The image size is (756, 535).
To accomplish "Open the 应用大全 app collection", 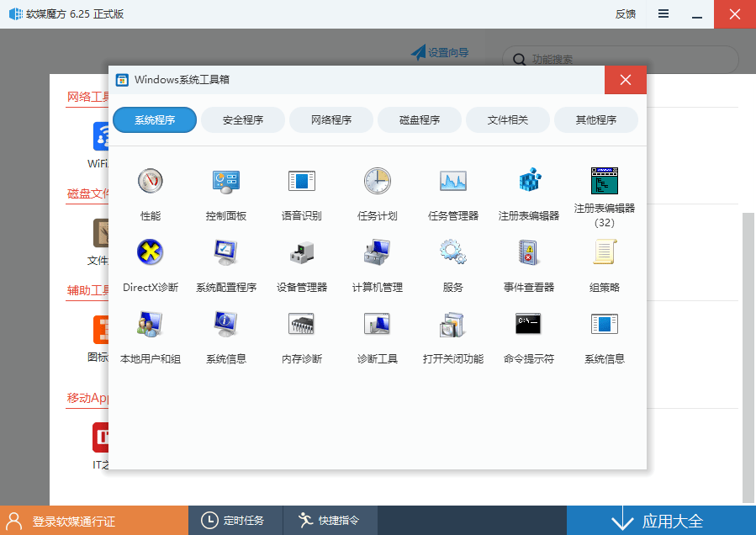I will coord(661,521).
